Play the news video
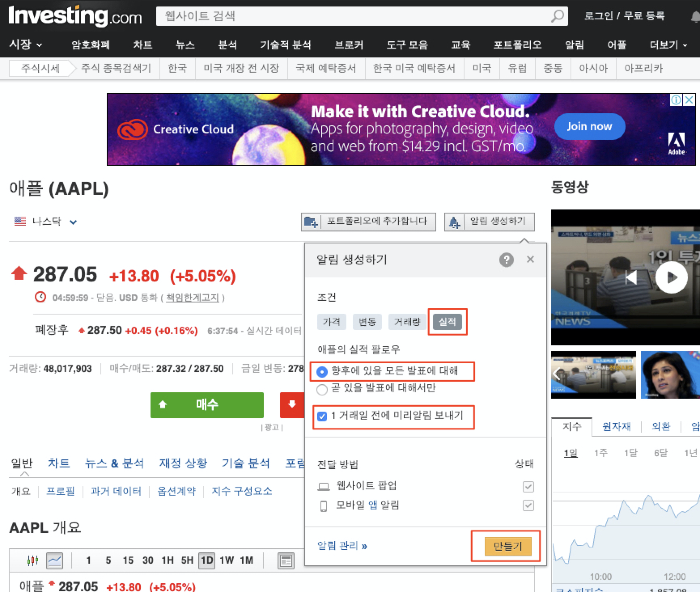Viewport: 700px width, 592px height. [x=671, y=277]
